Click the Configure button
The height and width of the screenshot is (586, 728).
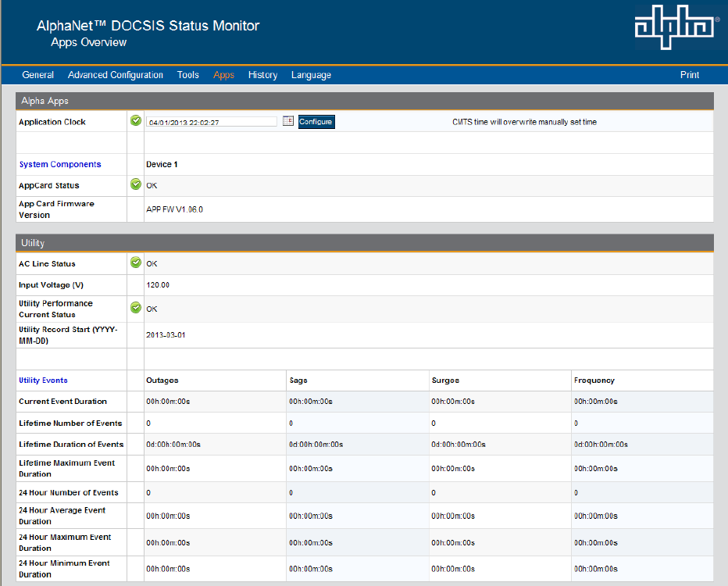click(x=316, y=122)
